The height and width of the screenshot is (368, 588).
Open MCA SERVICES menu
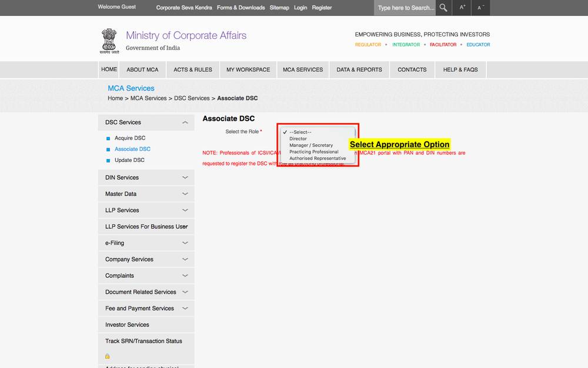(303, 70)
